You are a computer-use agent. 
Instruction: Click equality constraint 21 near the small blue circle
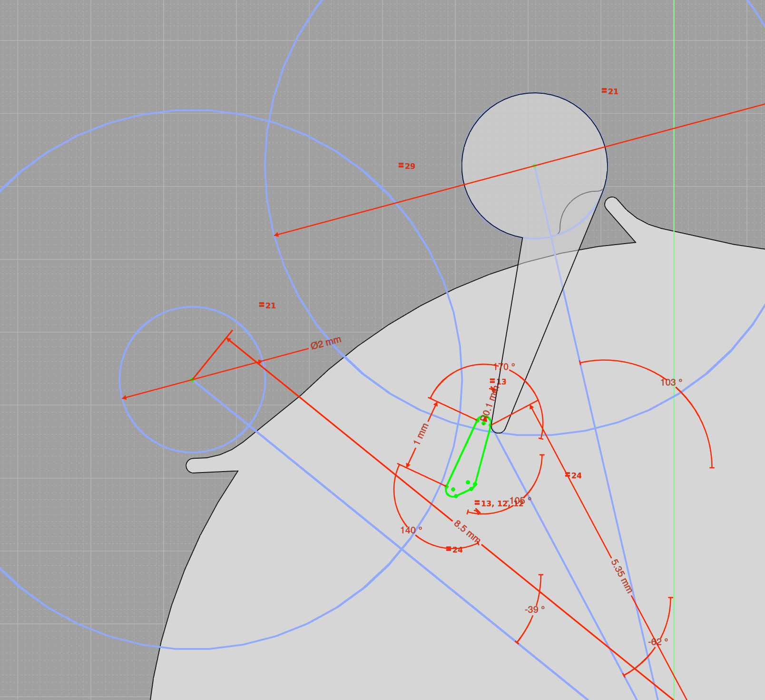[x=267, y=306]
